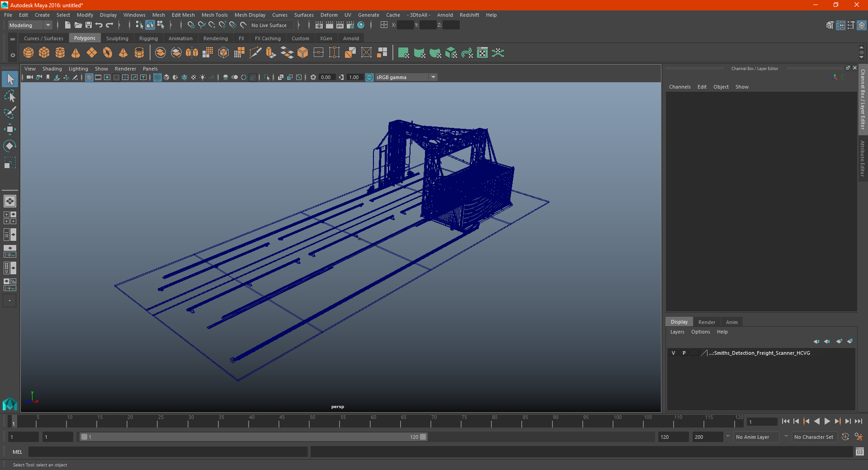
Task: Create a polygon cylinder from the shelf
Action: [x=60, y=53]
